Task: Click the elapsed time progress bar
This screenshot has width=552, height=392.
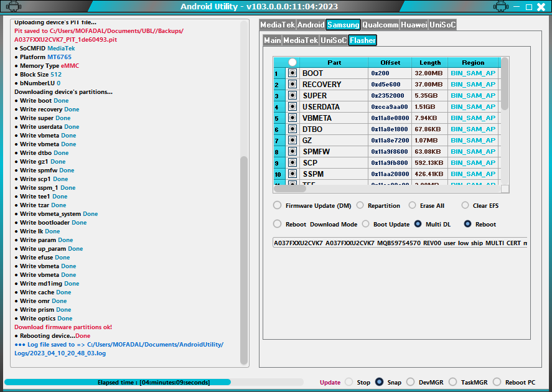Action: tap(154, 382)
